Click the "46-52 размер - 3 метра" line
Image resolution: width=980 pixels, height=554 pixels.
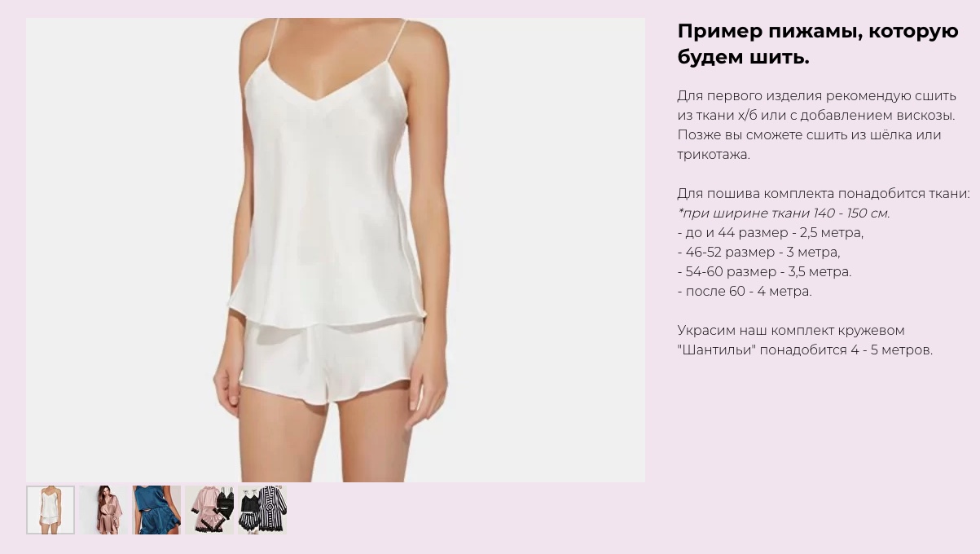point(758,253)
